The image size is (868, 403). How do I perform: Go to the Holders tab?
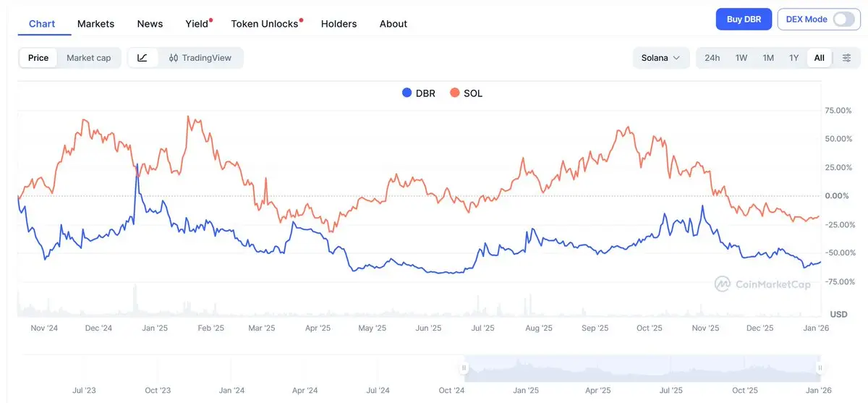tap(339, 24)
